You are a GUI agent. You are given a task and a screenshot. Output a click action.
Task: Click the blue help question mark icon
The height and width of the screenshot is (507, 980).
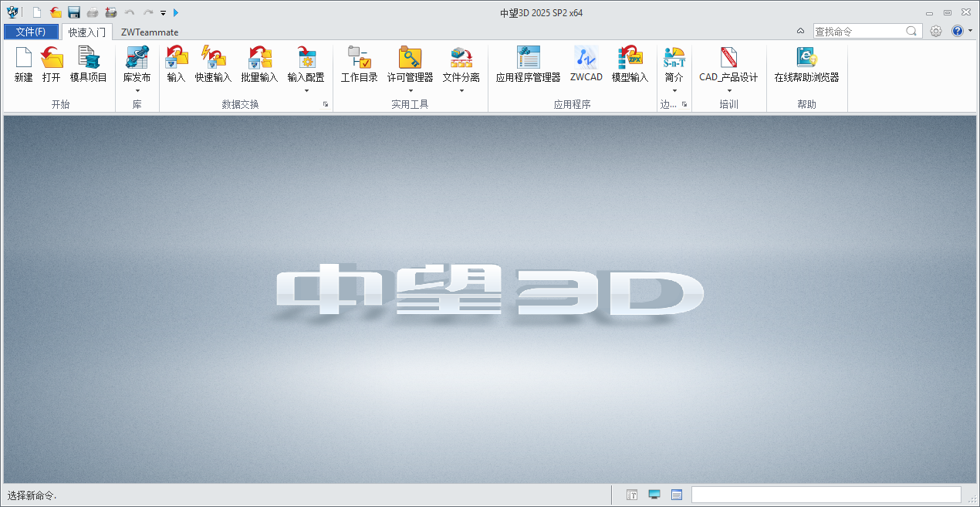[958, 31]
